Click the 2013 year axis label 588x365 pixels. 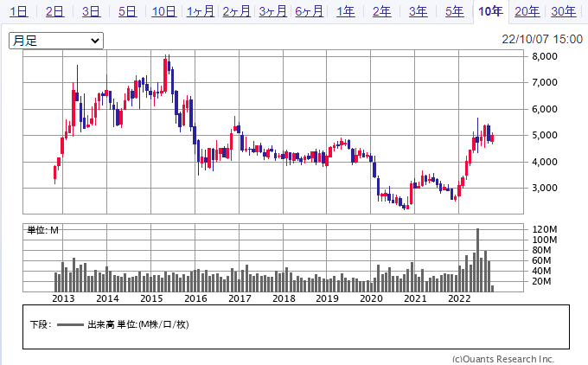pos(63,298)
